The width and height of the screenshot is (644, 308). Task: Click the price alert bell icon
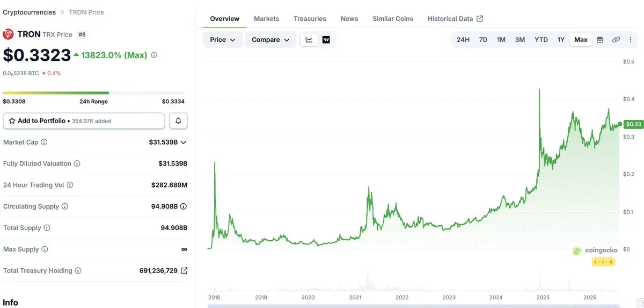[x=178, y=121]
